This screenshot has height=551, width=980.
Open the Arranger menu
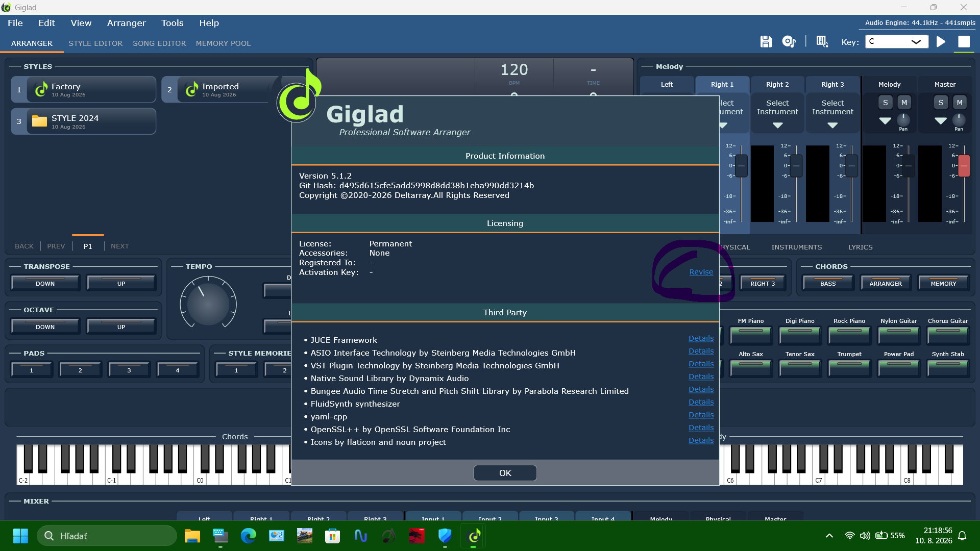click(x=126, y=23)
